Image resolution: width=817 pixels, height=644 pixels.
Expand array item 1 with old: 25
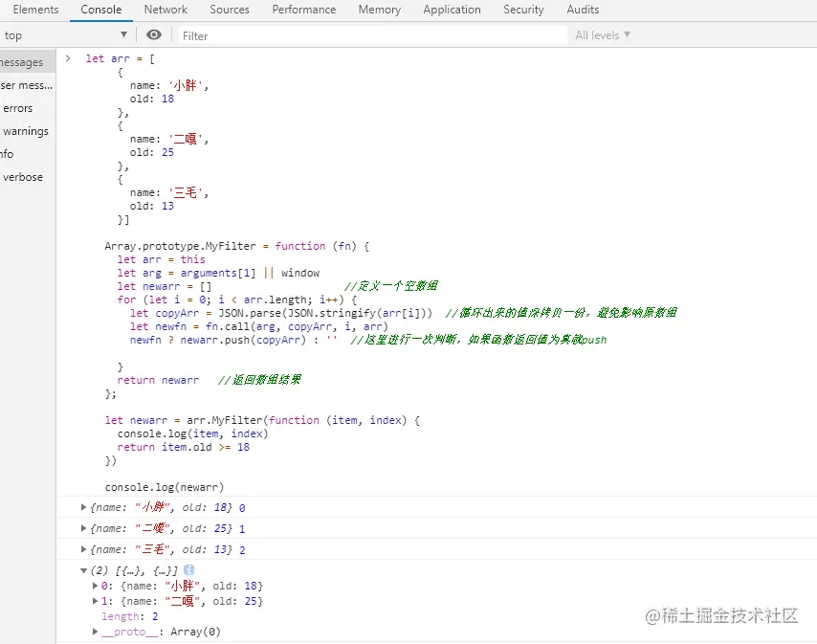coord(95,601)
